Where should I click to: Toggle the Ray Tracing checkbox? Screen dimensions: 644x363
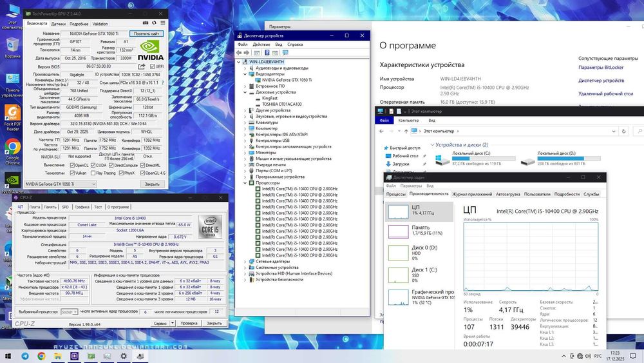point(93,173)
